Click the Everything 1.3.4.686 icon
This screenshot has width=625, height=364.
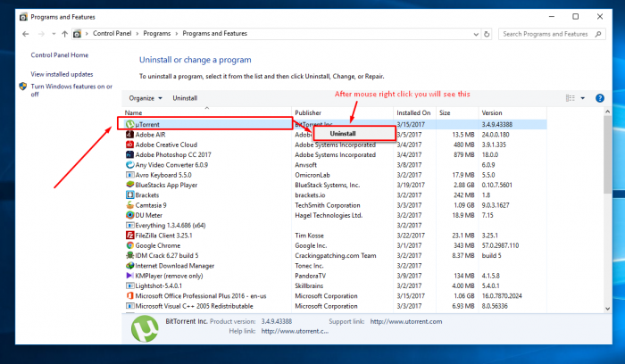(x=130, y=226)
